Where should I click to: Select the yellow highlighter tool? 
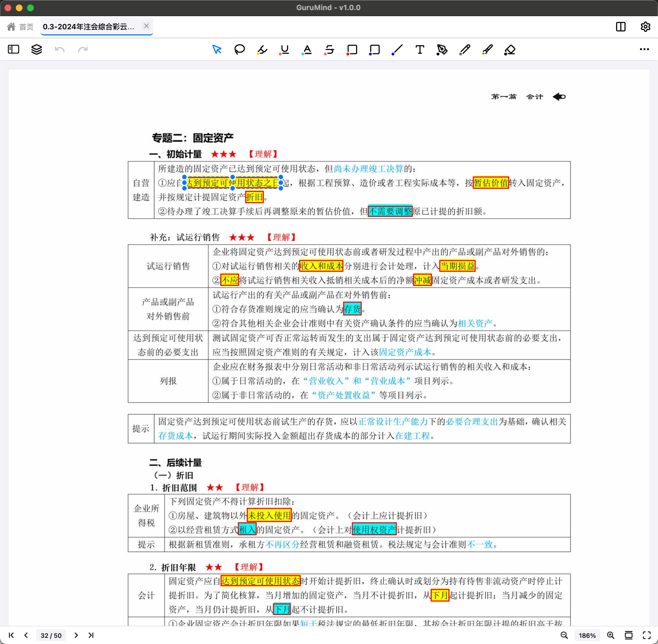point(262,50)
